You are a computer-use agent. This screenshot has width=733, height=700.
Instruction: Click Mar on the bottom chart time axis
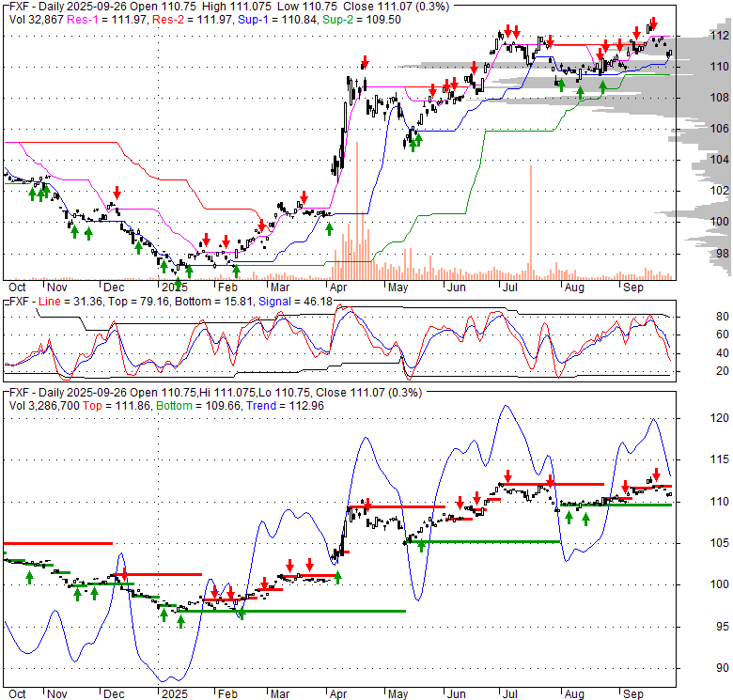click(280, 694)
